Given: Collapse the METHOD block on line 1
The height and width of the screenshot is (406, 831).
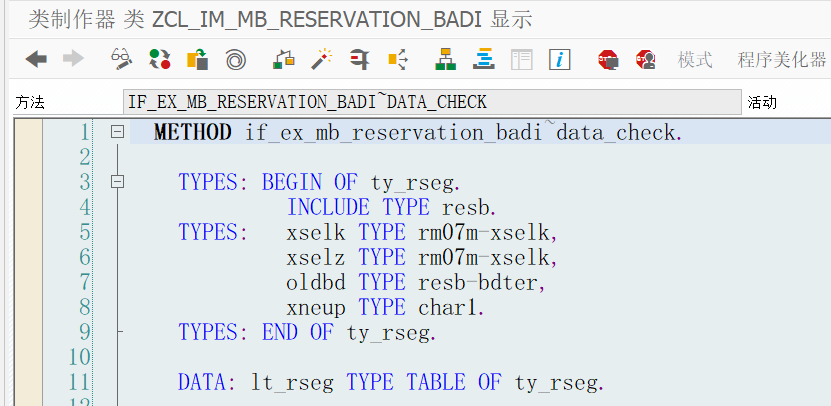Looking at the screenshot, I should click(117, 131).
